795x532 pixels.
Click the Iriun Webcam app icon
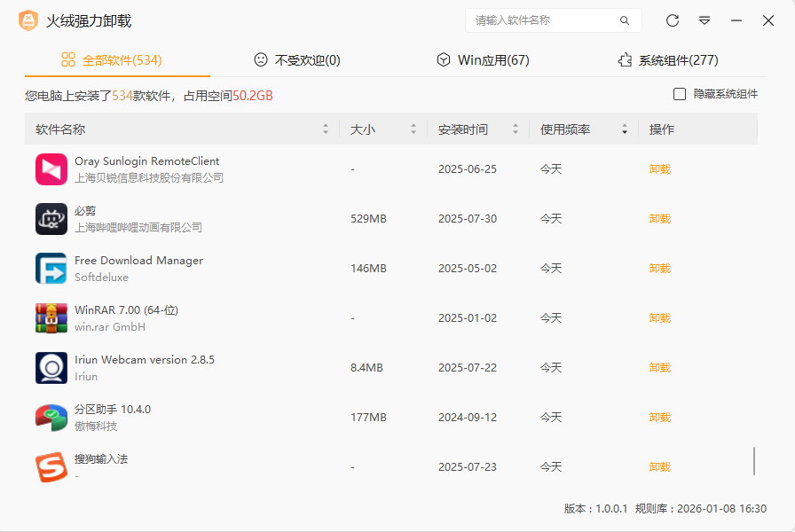pyautogui.click(x=51, y=367)
